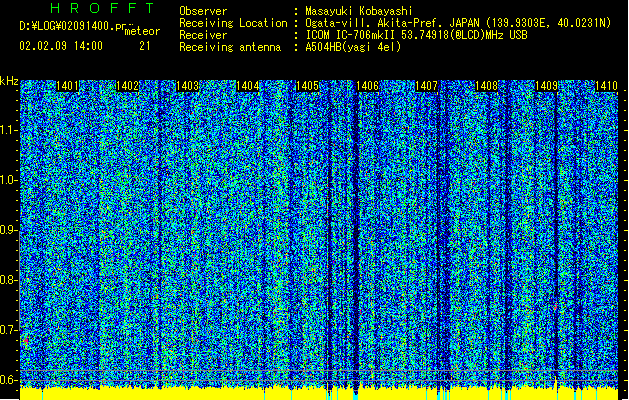This screenshot has height=400, width=629.
Task: Click the 1407 time marker
Action: coord(426,86)
